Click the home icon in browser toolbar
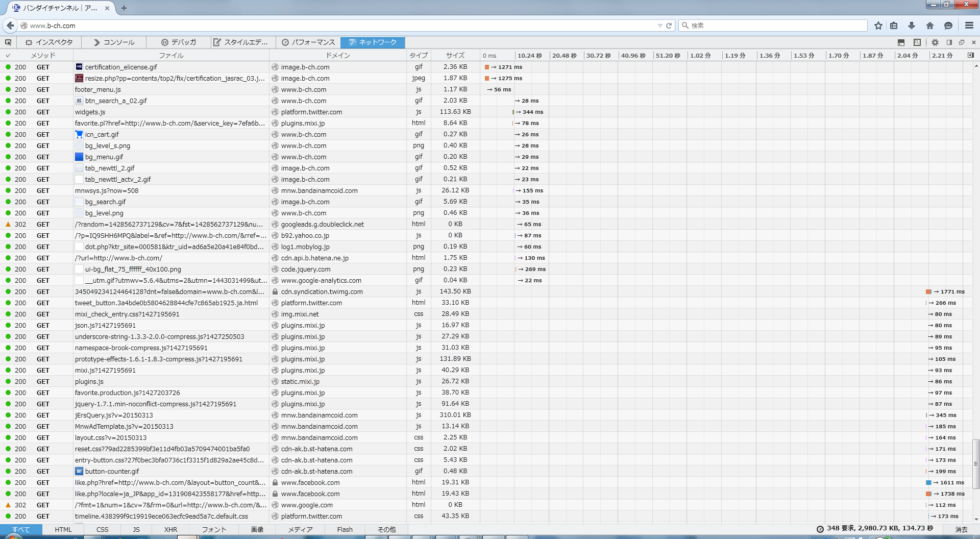 (930, 26)
